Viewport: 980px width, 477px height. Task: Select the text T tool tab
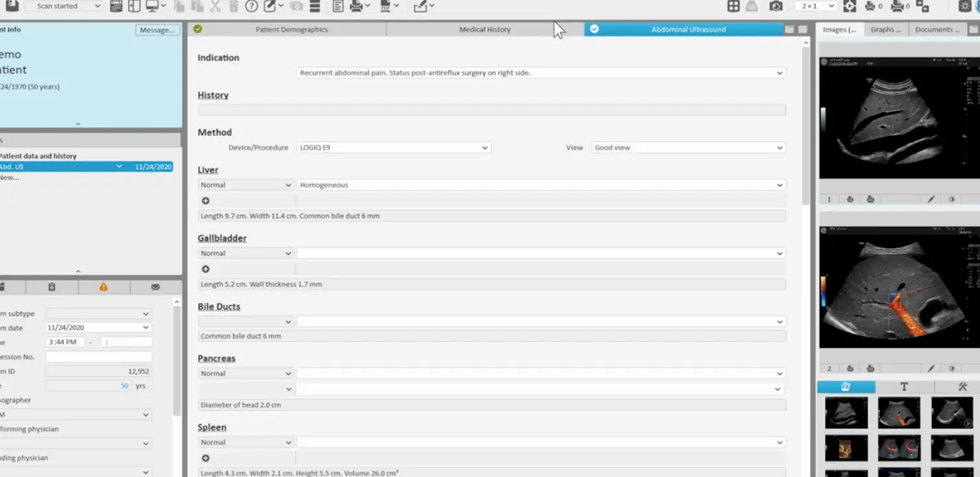click(x=904, y=387)
